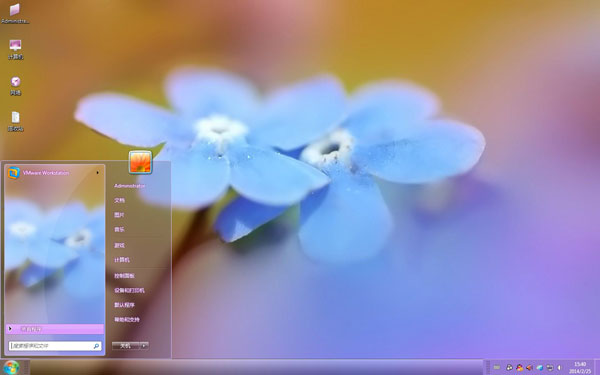Image resolution: width=600 pixels, height=375 pixels.
Task: Click the Windows Start orb
Action: [x=11, y=367]
